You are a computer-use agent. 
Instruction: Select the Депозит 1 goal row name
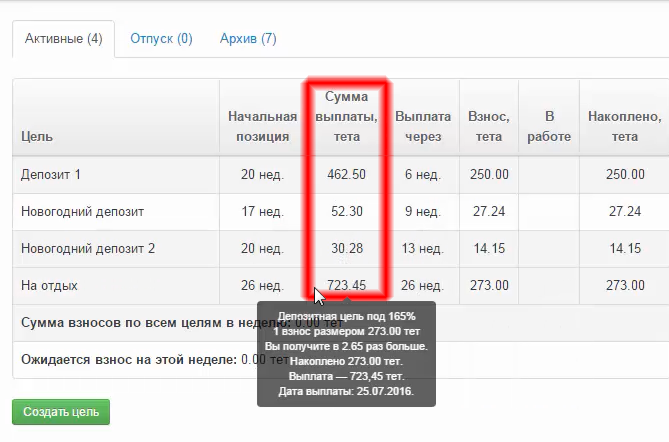tap(50, 174)
